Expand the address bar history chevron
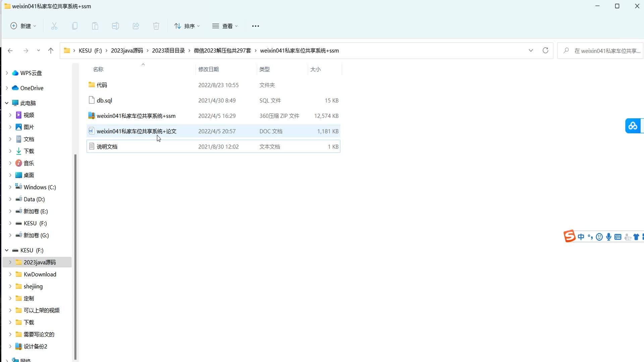 531,51
